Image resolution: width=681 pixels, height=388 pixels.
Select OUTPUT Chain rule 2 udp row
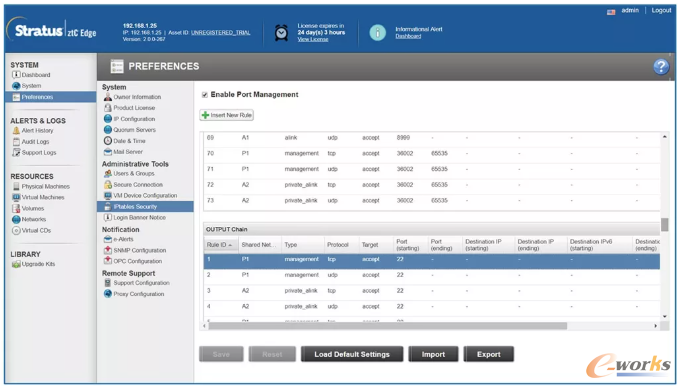(x=432, y=277)
